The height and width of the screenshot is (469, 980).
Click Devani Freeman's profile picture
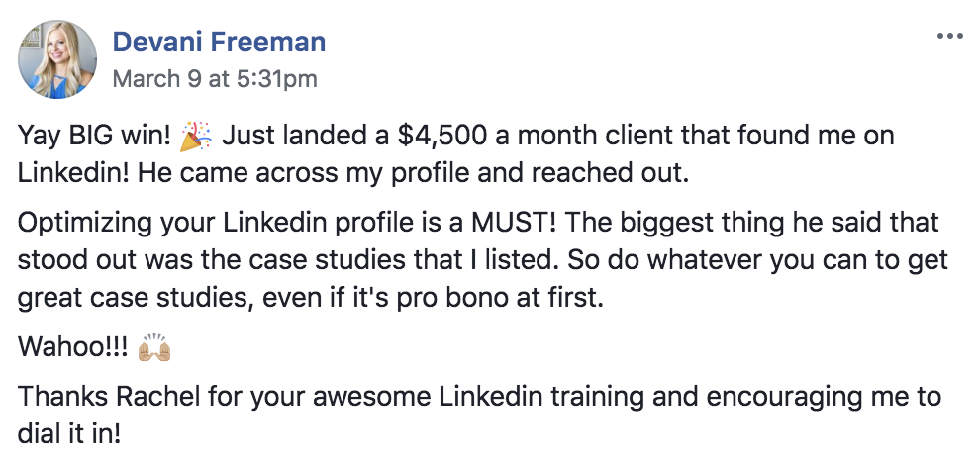point(57,59)
